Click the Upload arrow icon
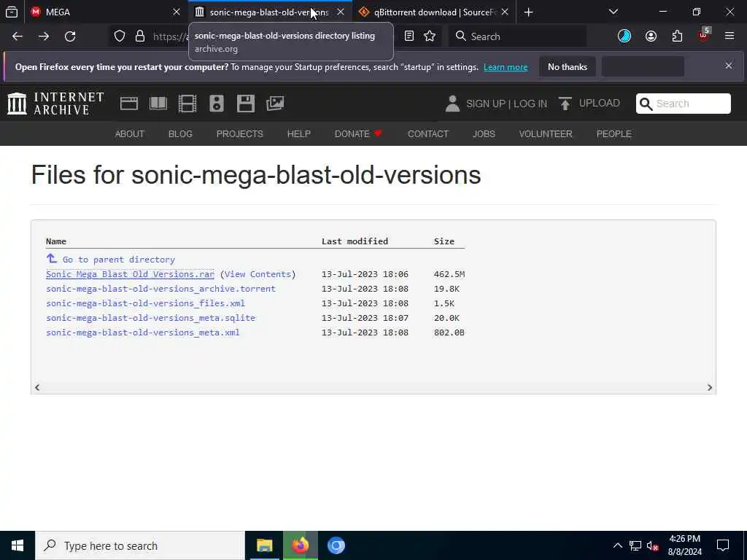 (565, 104)
